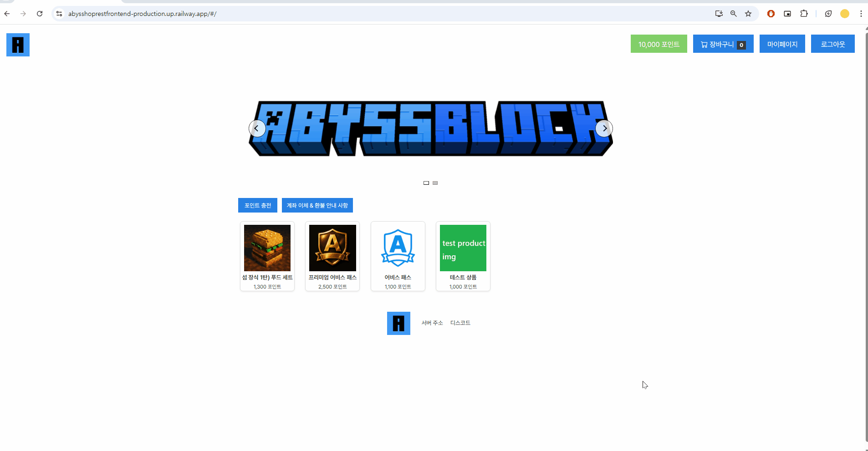Select the second carousel indicator dot
The height and width of the screenshot is (451, 868).
point(435,183)
